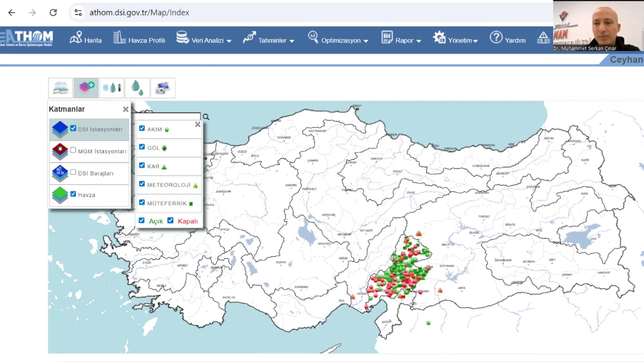Screen dimensions: 644x362
Task: Close the Katmanlar layers panel
Action: click(x=125, y=109)
